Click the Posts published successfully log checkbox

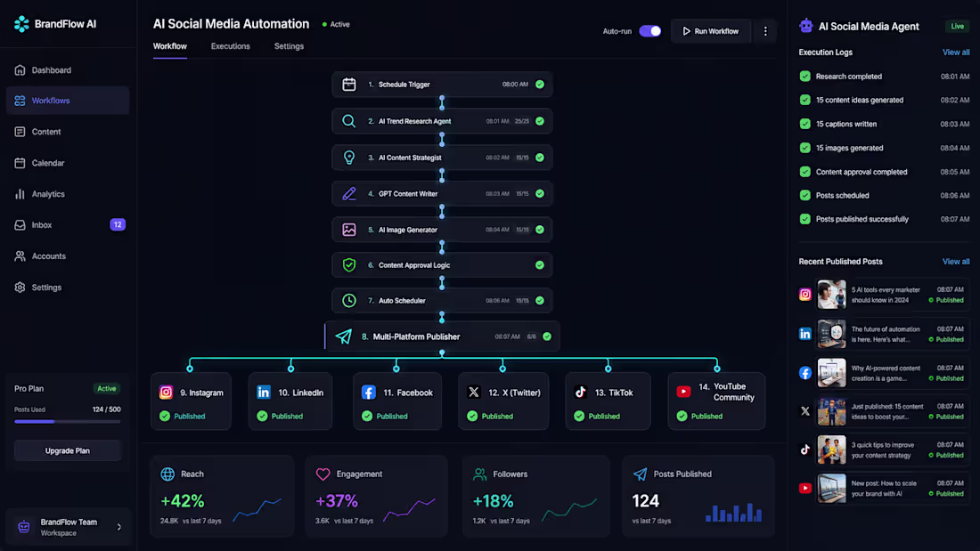(x=805, y=219)
